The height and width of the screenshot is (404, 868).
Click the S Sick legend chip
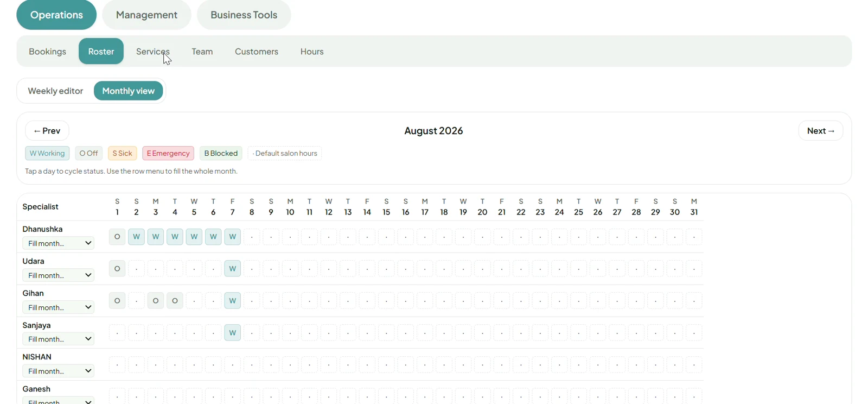point(122,153)
